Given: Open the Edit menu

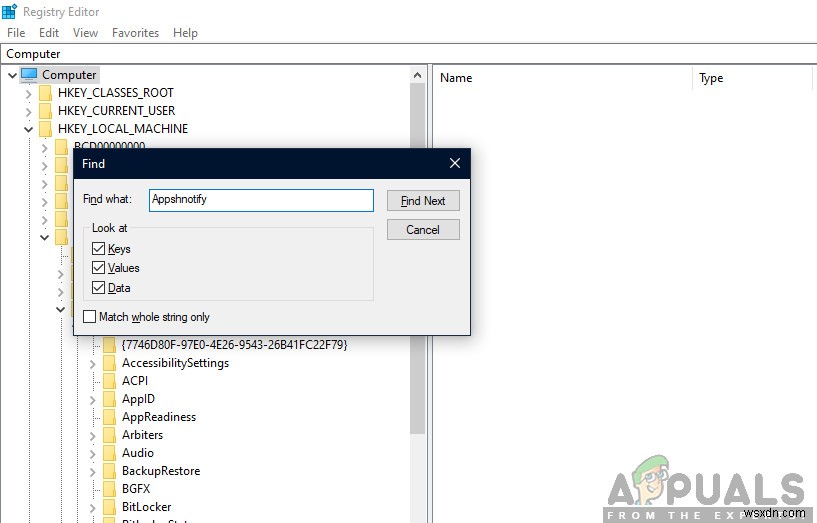Looking at the screenshot, I should [49, 33].
